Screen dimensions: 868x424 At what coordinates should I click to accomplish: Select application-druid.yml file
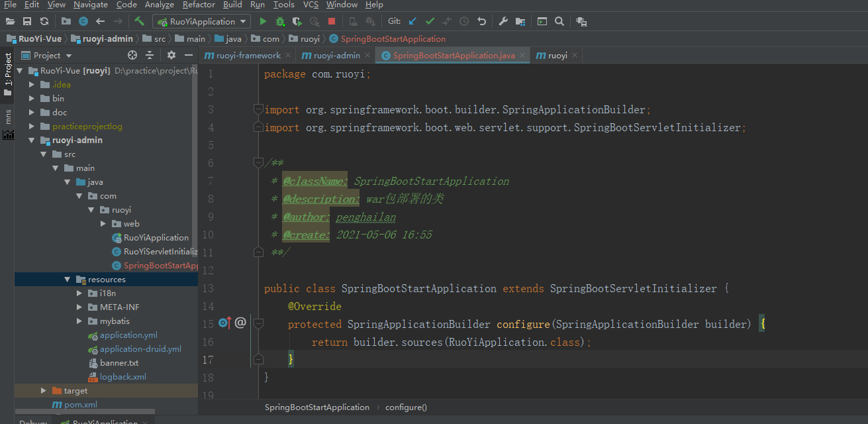[x=134, y=348]
